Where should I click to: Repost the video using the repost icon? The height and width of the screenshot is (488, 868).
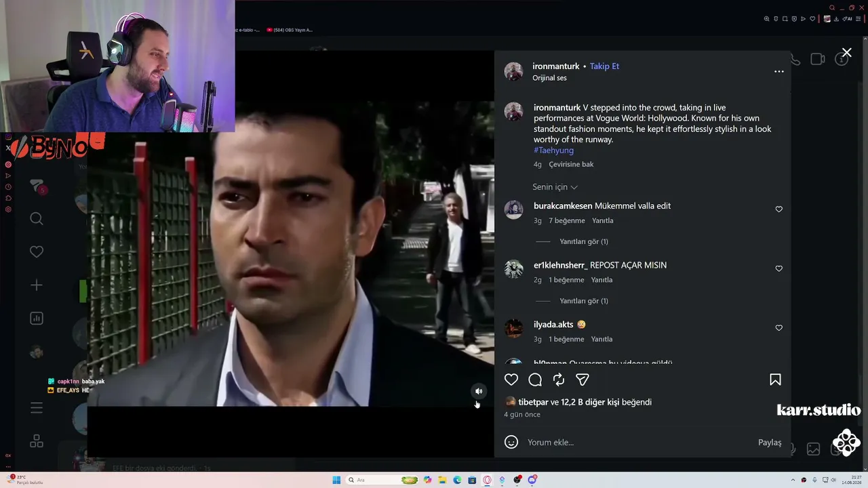tap(559, 380)
